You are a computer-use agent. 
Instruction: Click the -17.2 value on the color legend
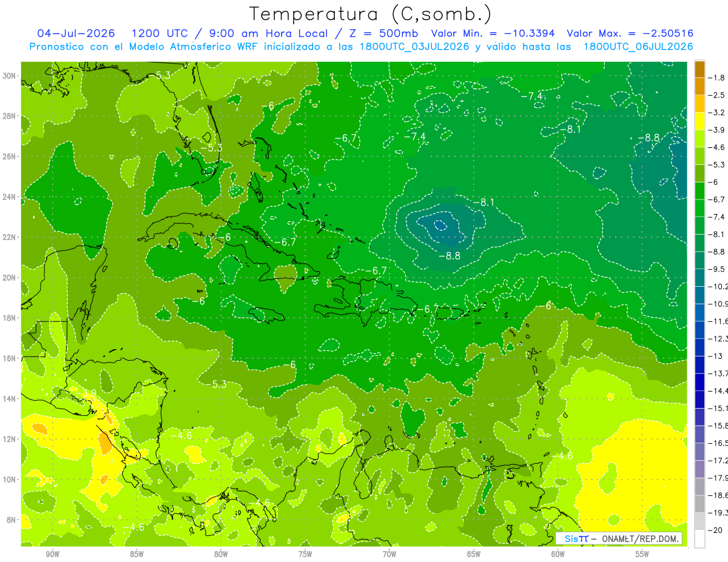coord(718,460)
